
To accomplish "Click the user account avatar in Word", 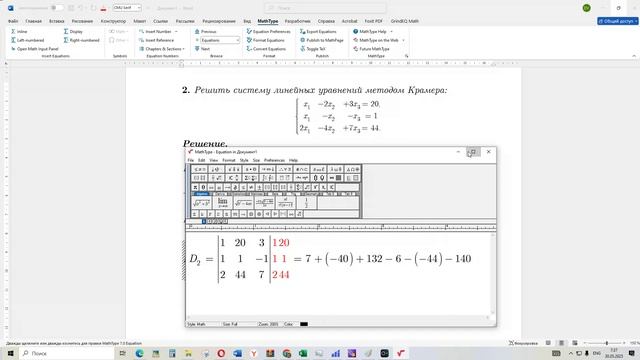I will [x=587, y=8].
